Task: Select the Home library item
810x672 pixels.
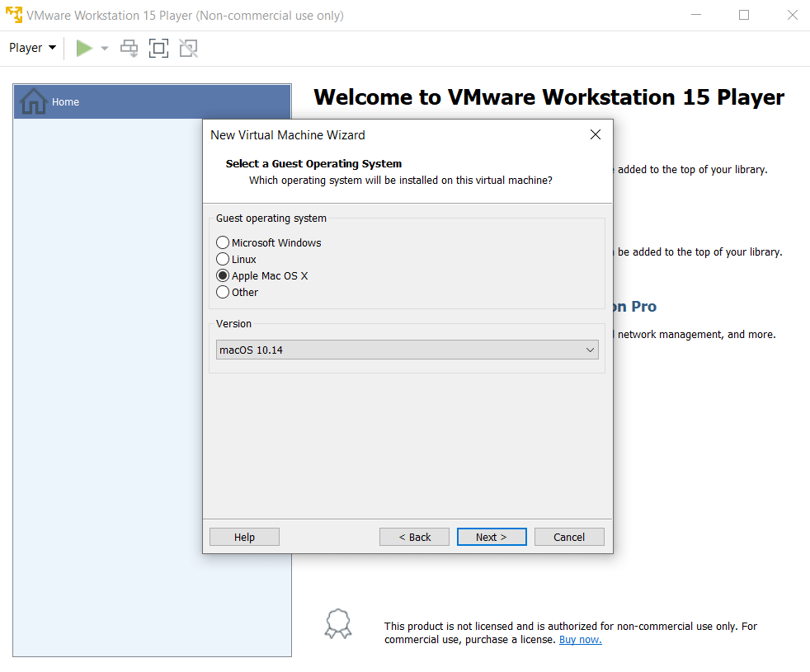Action: pyautogui.click(x=153, y=101)
